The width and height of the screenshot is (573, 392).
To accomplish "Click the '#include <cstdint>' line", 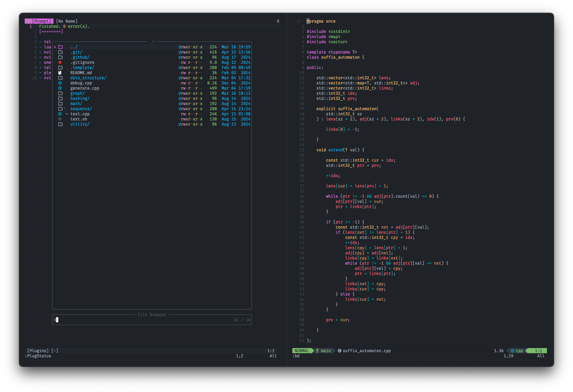I will point(328,32).
